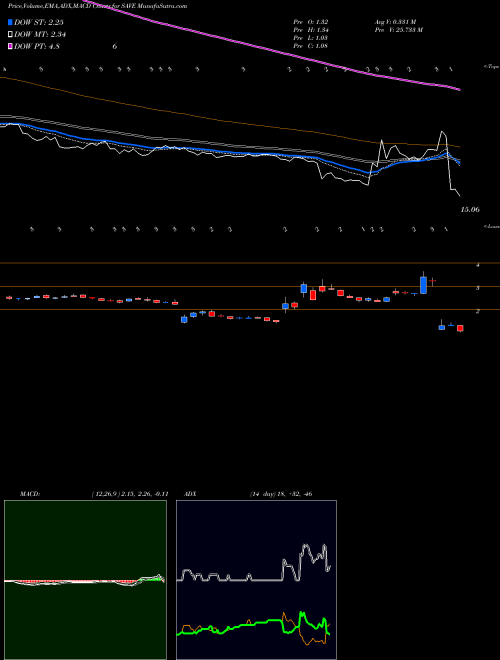Image resolution: width=500 pixels, height=660 pixels.
Task: Click the axis label '3' on candlestick chart
Action: click(x=478, y=288)
